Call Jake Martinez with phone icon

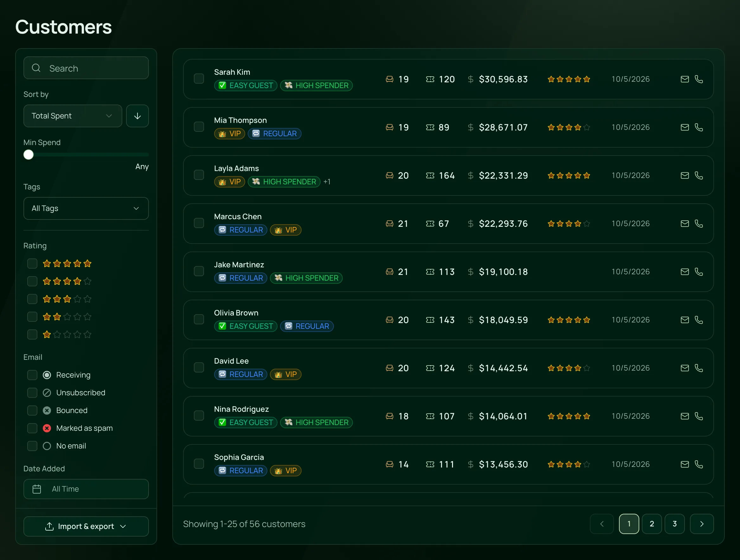(699, 272)
